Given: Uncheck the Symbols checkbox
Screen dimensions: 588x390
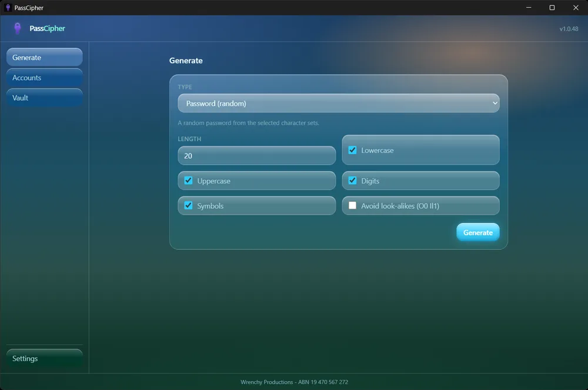Looking at the screenshot, I should [188, 205].
